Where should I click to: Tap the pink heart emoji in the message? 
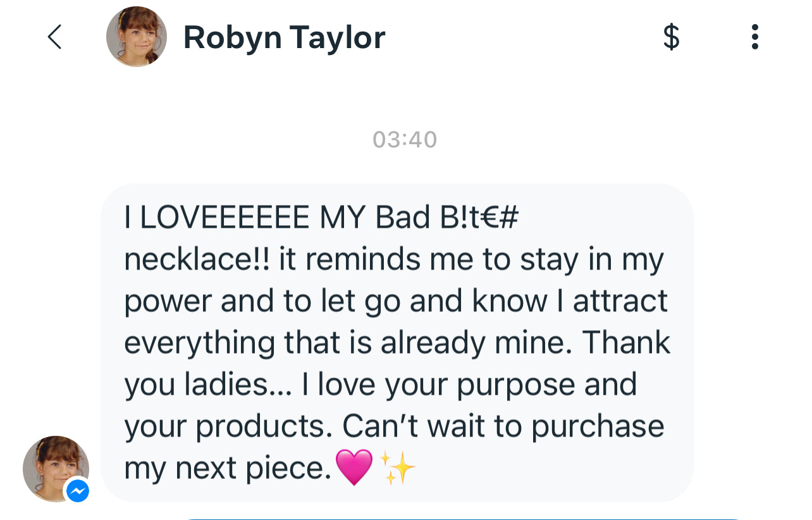tap(354, 468)
